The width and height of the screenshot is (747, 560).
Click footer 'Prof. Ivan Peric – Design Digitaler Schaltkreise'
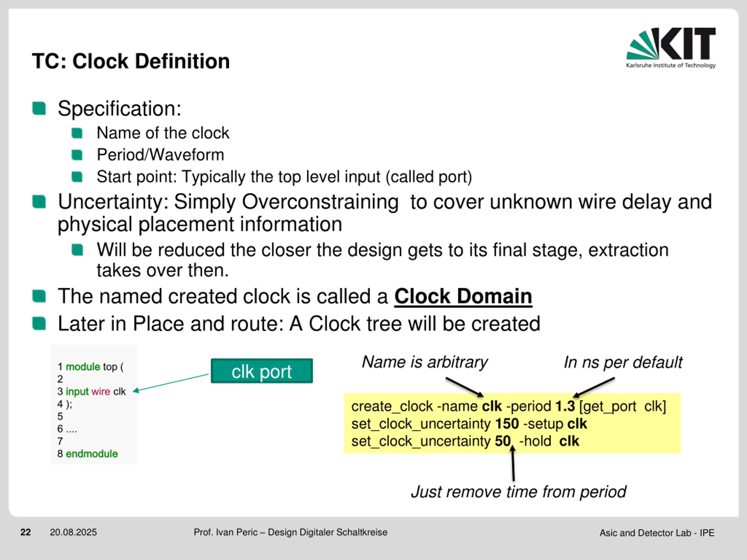[290, 532]
